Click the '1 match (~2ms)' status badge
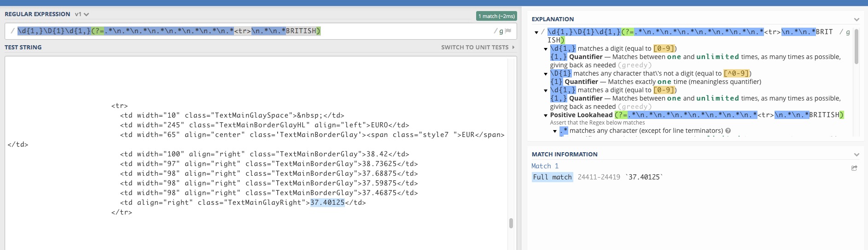Screen dimensions: 868x250 coord(496,16)
